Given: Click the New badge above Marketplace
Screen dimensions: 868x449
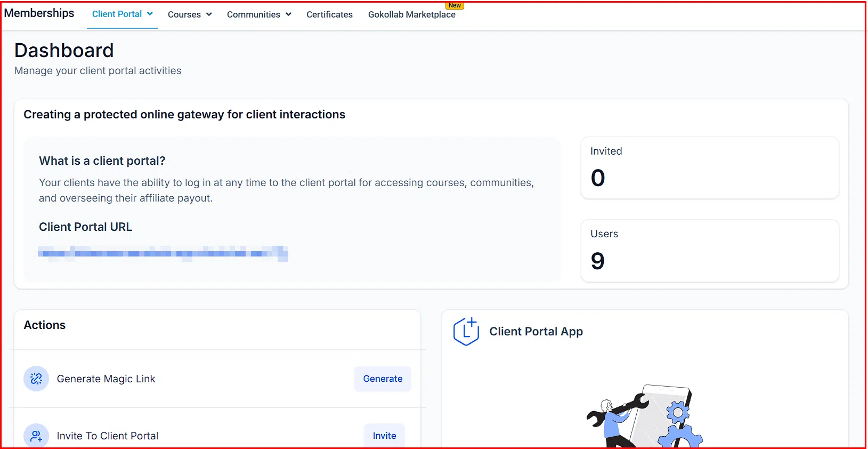Looking at the screenshot, I should click(455, 5).
